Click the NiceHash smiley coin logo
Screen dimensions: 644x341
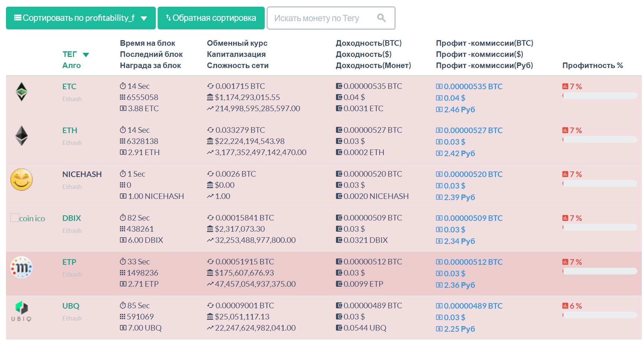[x=22, y=180]
